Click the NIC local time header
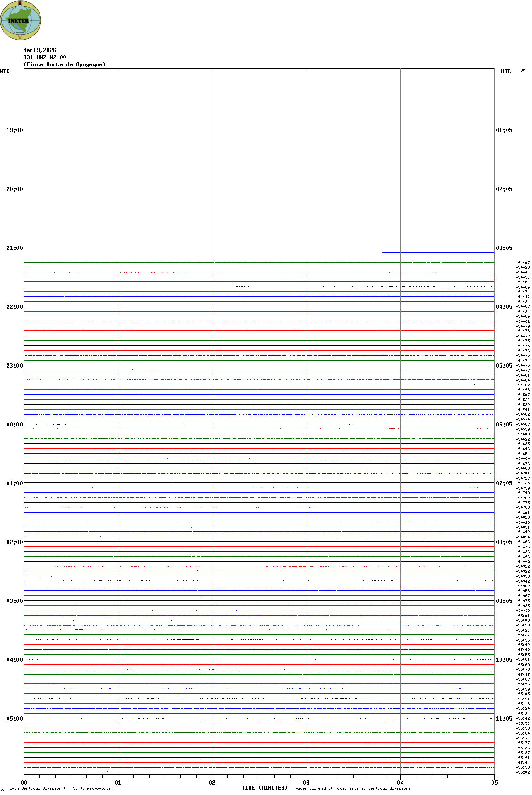The height and width of the screenshot is (795, 532). click(5, 72)
